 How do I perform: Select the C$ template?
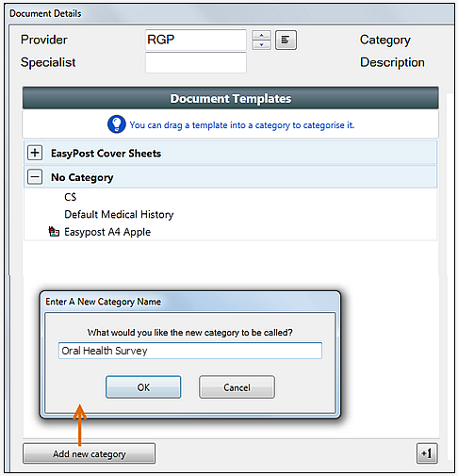71,197
